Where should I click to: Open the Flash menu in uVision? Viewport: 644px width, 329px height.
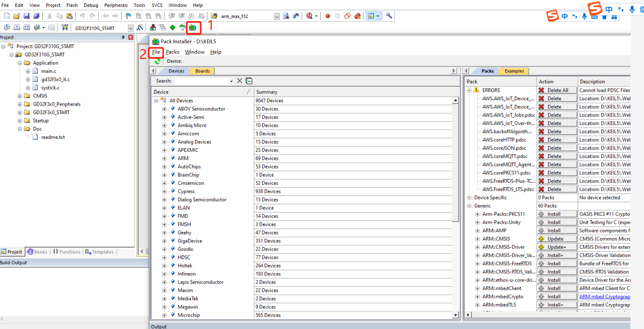[x=72, y=5]
